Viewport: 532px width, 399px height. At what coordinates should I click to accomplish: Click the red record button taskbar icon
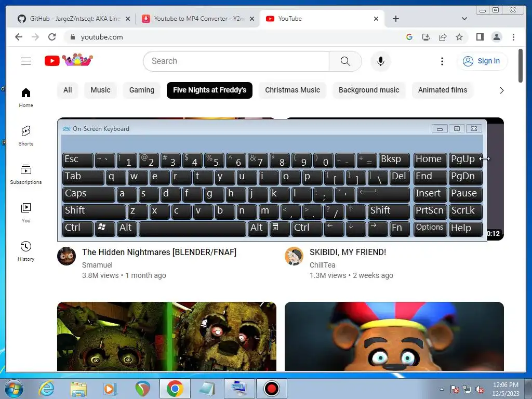coord(271,389)
